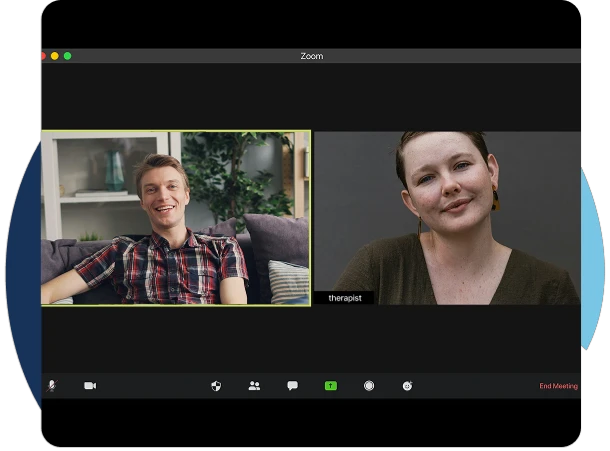
Task: Toggle the camera video icon
Action: pyautogui.click(x=90, y=386)
